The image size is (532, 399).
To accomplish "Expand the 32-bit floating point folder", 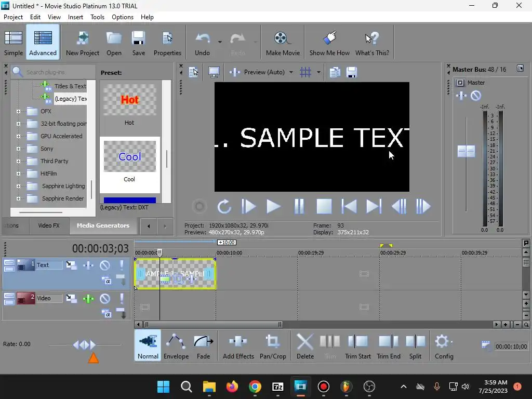I will point(18,124).
